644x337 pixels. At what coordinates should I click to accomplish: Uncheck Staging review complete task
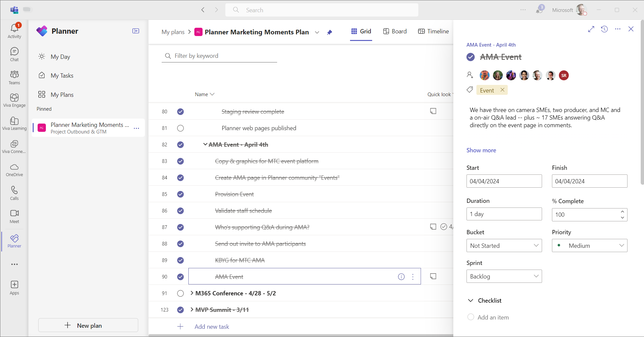(x=180, y=112)
